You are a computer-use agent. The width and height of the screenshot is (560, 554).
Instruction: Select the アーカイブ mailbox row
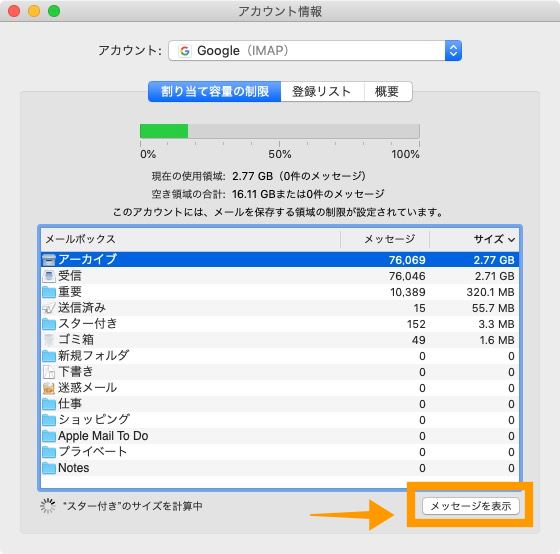point(280,260)
